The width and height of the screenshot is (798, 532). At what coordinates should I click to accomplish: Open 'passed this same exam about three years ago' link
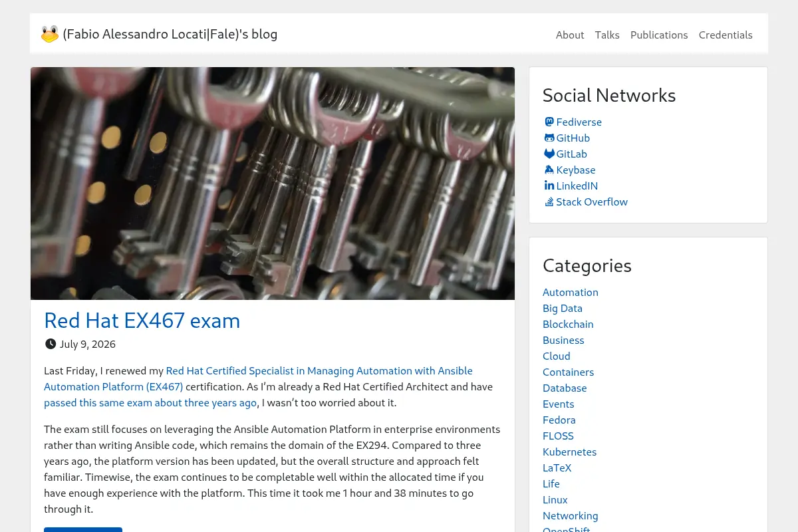150,402
